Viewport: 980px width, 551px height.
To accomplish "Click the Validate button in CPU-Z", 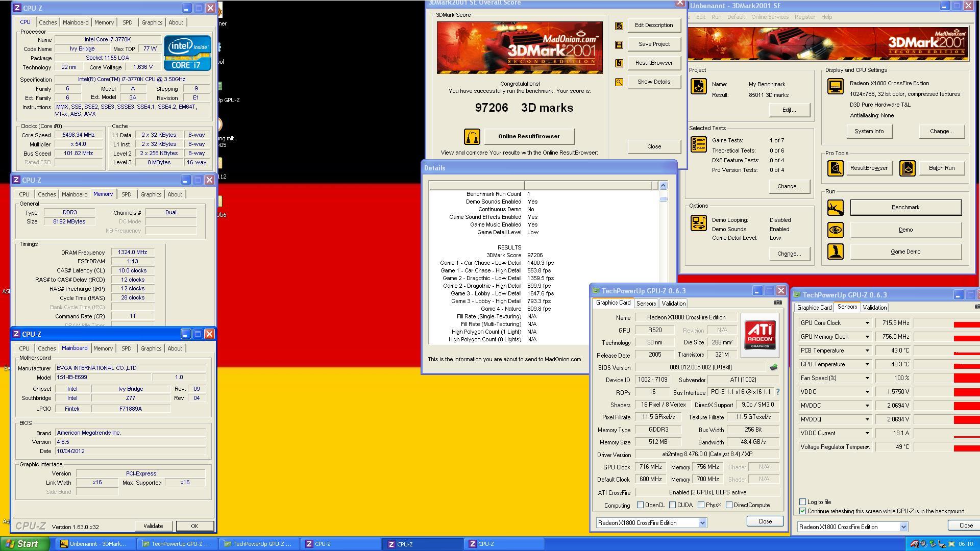I will coord(153,526).
